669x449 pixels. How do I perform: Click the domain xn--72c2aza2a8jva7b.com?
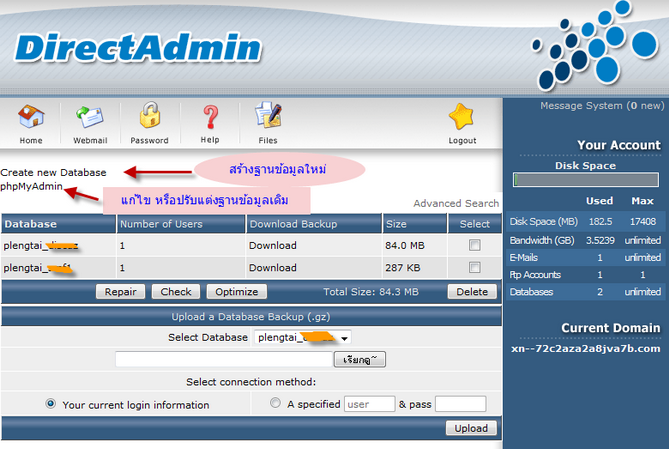585,349
